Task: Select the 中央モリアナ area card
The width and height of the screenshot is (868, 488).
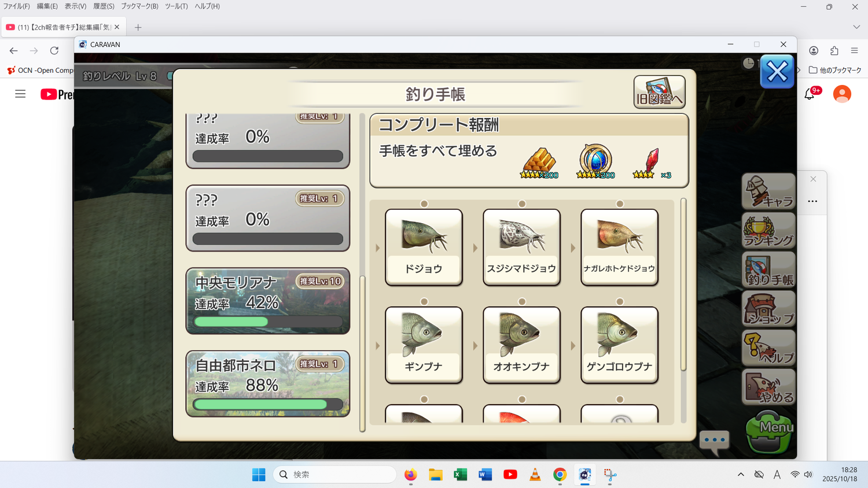Action: point(267,301)
